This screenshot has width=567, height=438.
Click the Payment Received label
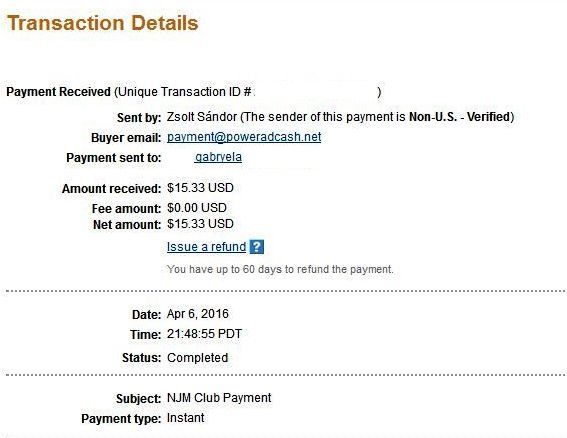[59, 92]
